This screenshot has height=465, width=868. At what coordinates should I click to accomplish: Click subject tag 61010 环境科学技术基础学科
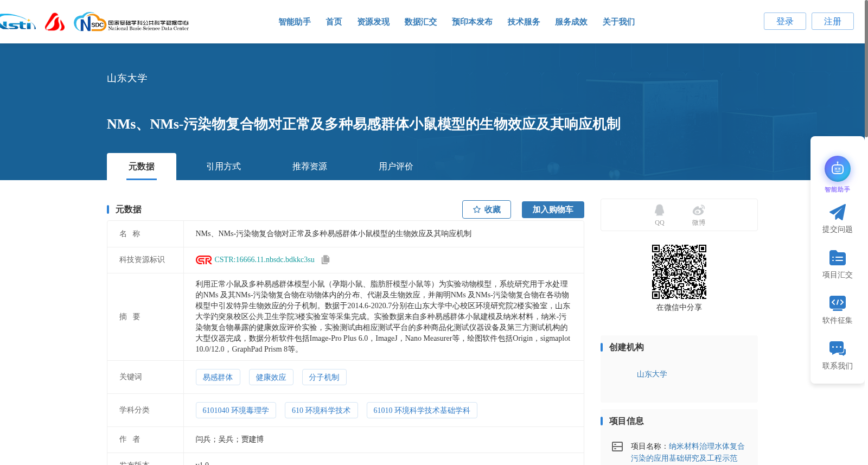coord(422,410)
